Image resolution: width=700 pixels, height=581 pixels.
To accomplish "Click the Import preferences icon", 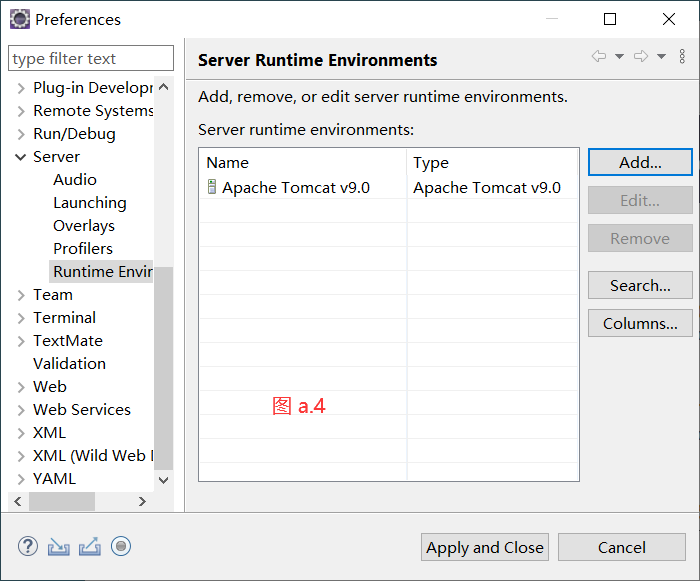I will tap(59, 546).
